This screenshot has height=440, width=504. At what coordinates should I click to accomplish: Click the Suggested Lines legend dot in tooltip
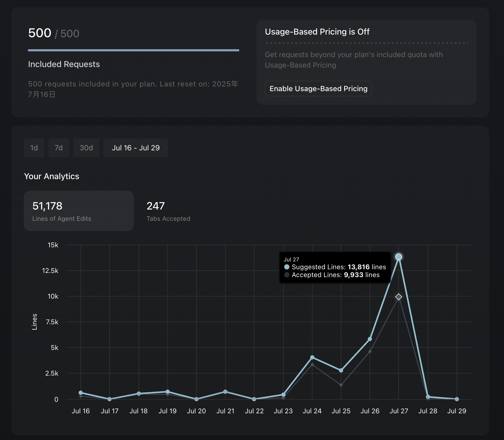point(287,267)
